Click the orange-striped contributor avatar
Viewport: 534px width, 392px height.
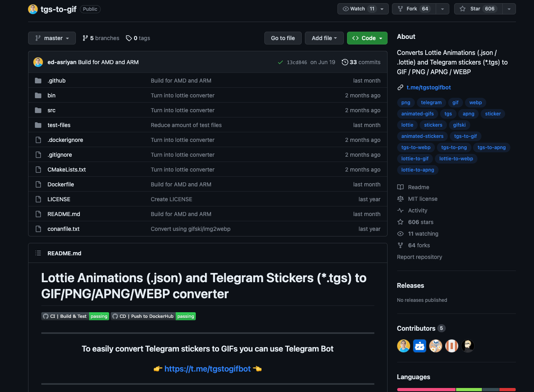click(x=452, y=346)
